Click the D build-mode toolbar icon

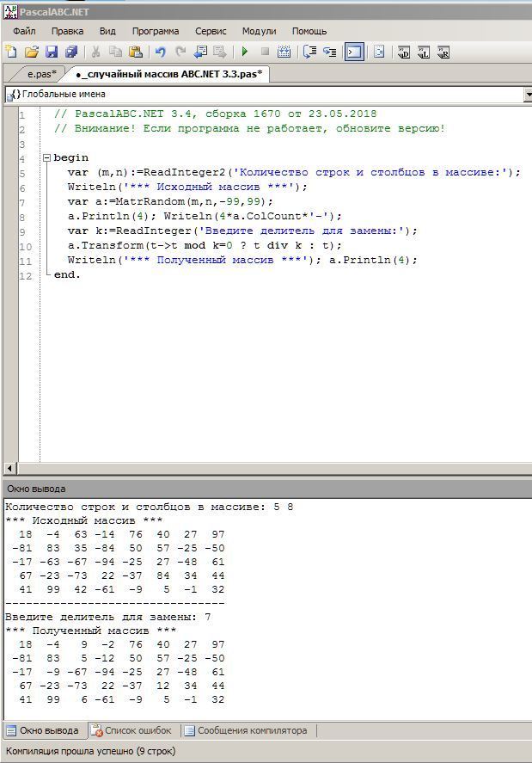pos(404,52)
